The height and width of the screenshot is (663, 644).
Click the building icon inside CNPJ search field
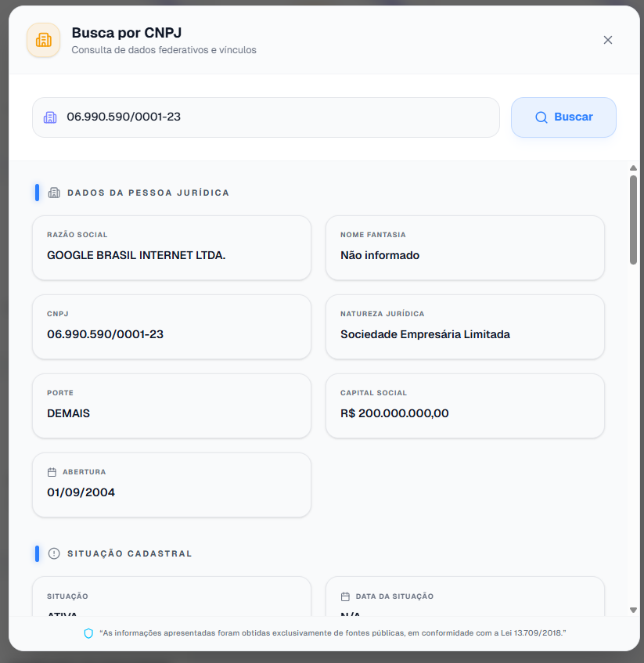50,117
